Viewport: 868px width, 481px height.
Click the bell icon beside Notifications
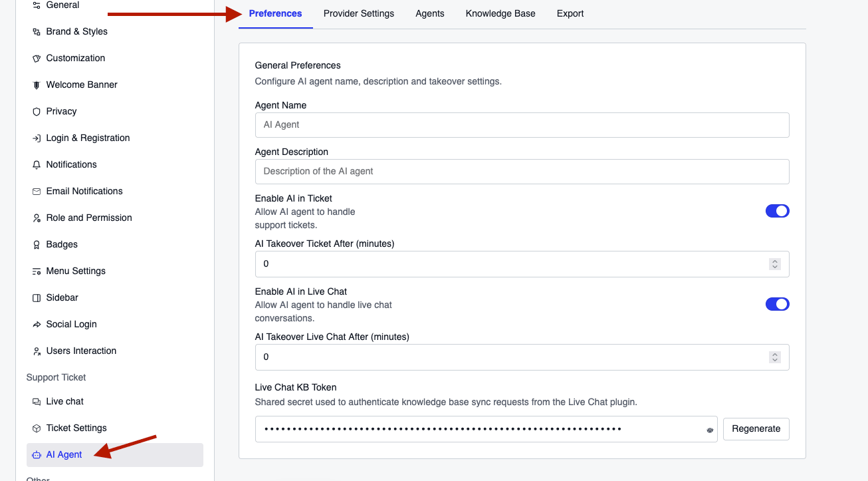(37, 165)
